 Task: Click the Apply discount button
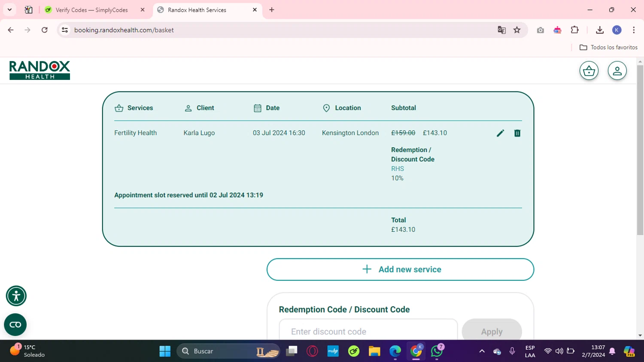[492, 332]
